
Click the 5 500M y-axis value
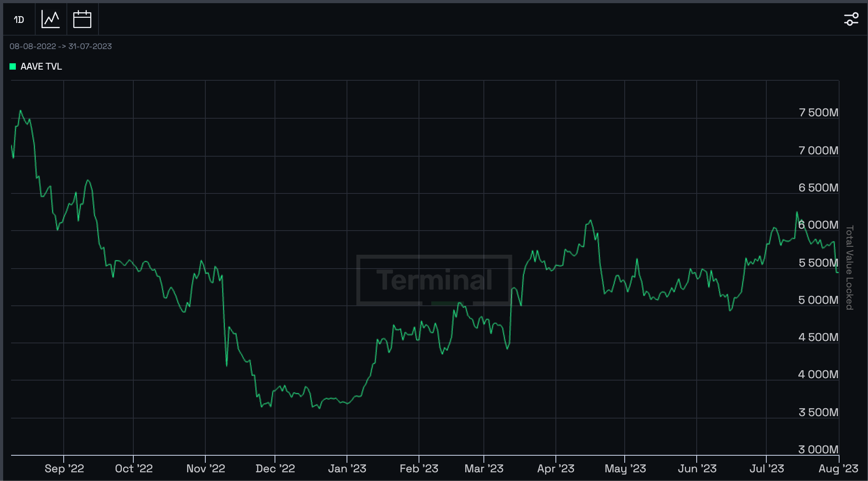[819, 263]
